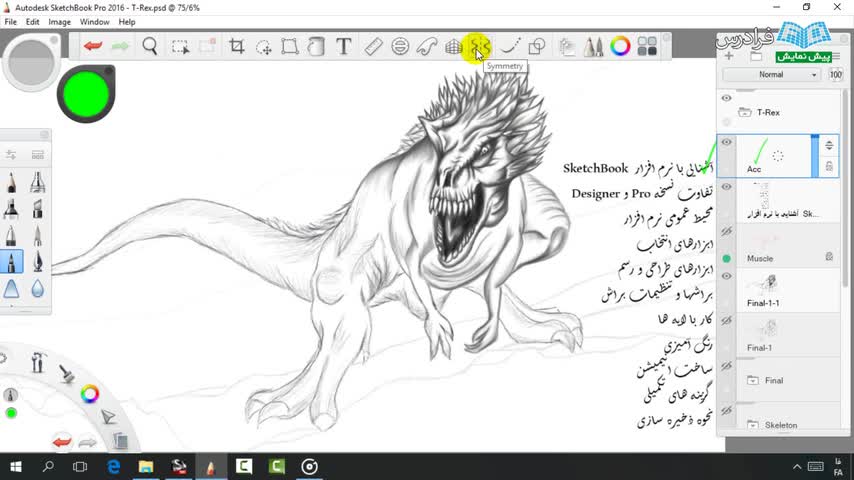Viewport: 854px width, 480px height.
Task: Select the Text tool
Action: 344,46
